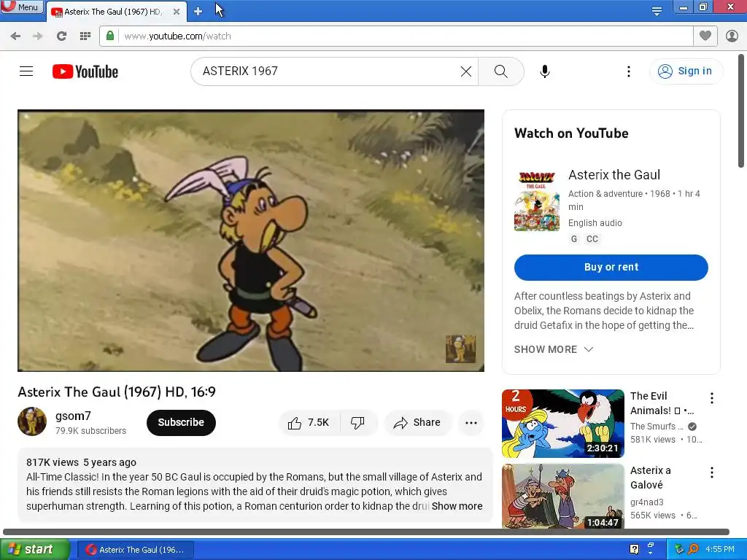This screenshot has width=747, height=560.
Task: Click the page vertical scrollbar thumb
Action: 741,111
